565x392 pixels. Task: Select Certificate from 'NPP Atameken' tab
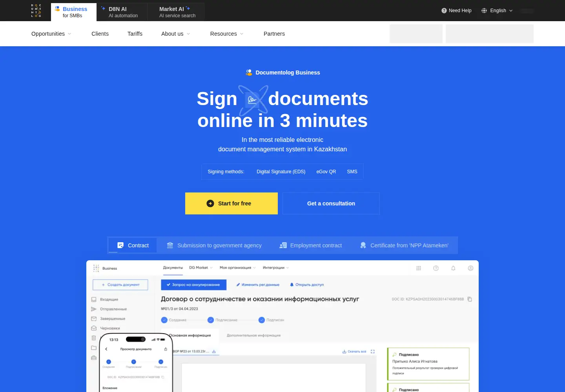[404, 245]
